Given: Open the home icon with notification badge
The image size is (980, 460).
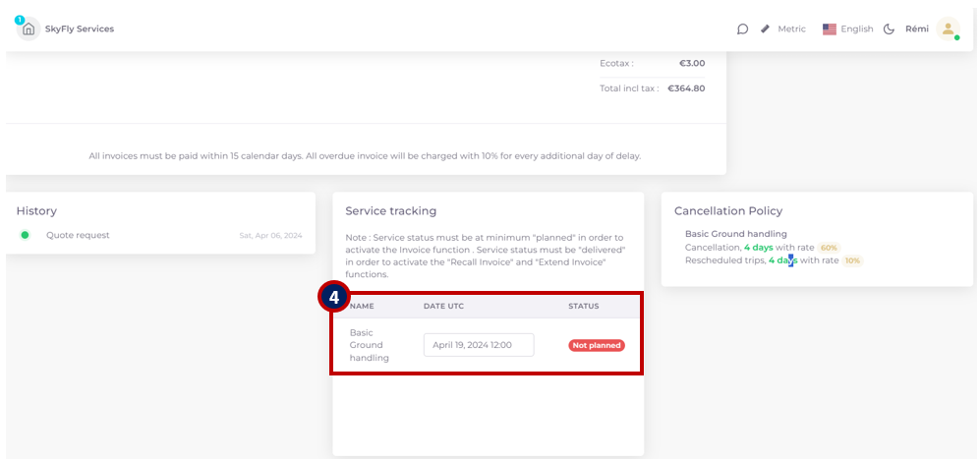Looking at the screenshot, I should tap(29, 29).
